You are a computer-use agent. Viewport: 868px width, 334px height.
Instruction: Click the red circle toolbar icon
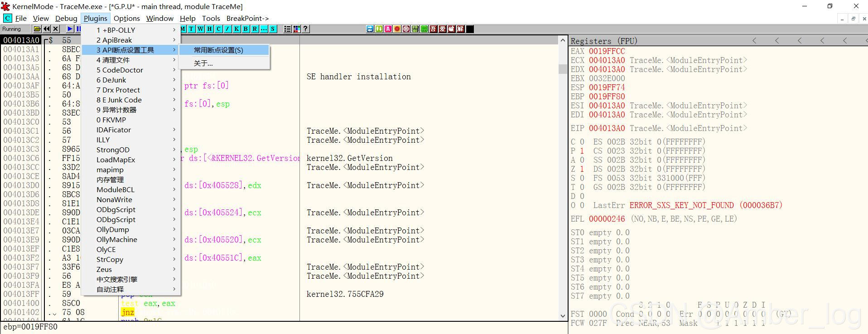click(x=397, y=29)
